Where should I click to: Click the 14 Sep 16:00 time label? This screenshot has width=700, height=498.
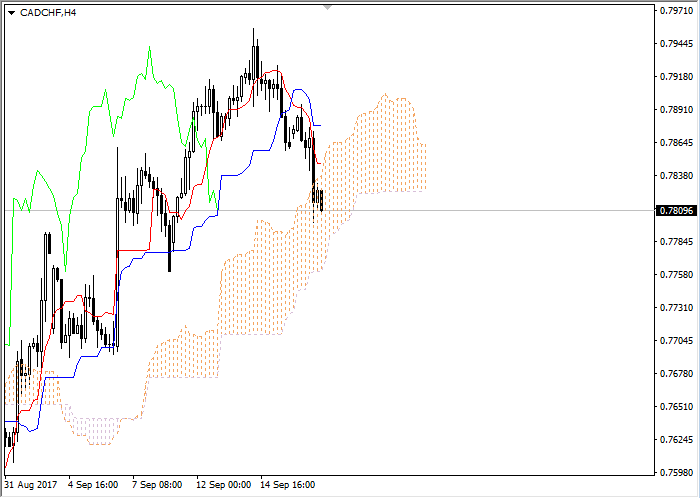pos(288,485)
